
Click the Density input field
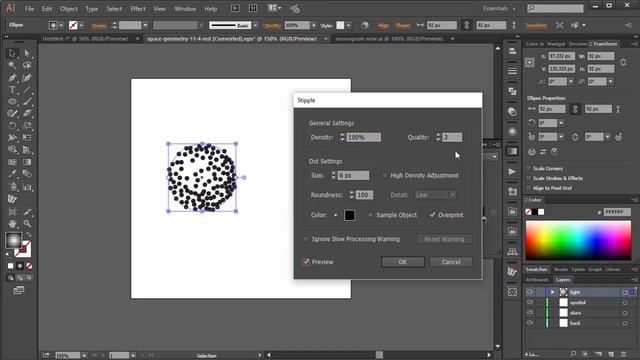point(364,138)
